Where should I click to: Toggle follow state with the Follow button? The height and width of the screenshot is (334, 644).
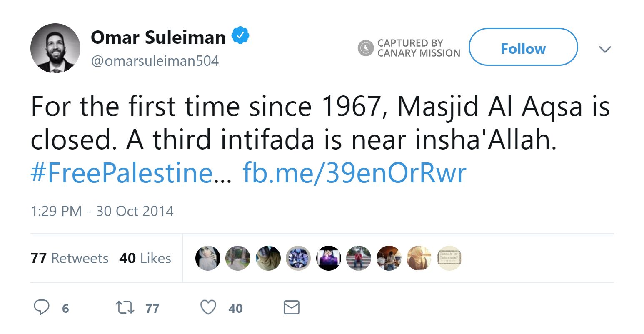tap(523, 47)
